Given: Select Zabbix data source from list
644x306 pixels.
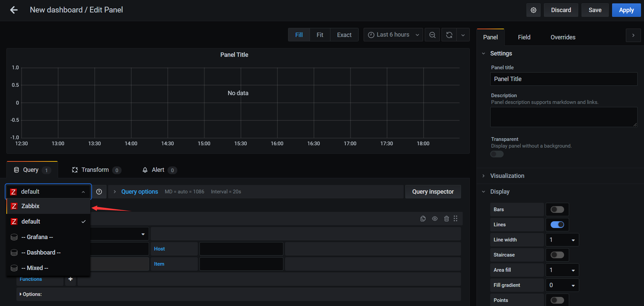Looking at the screenshot, I should coord(49,206).
